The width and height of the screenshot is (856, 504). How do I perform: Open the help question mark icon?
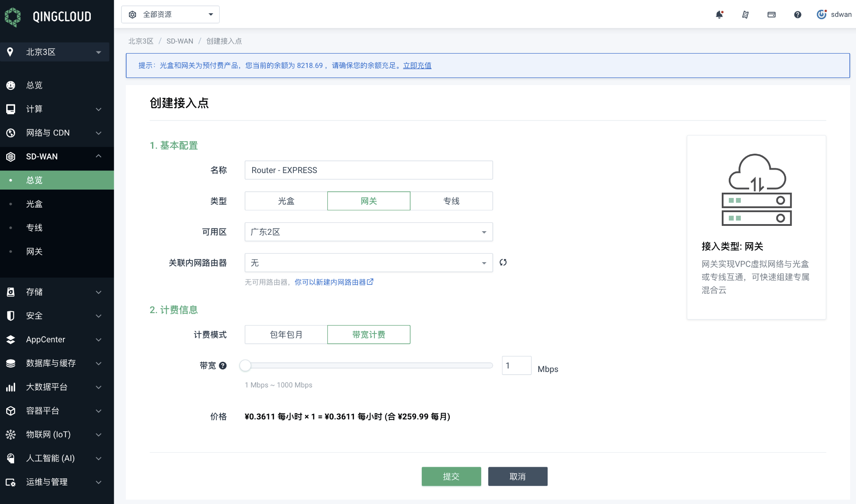(798, 15)
